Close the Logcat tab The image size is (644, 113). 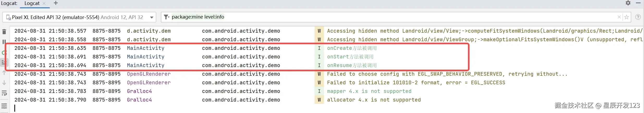[44, 3]
